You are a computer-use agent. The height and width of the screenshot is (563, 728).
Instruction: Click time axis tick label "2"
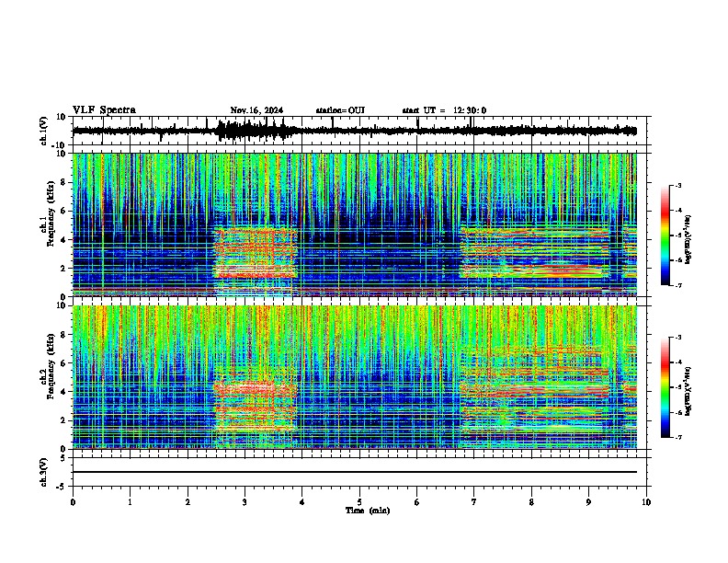tap(188, 502)
